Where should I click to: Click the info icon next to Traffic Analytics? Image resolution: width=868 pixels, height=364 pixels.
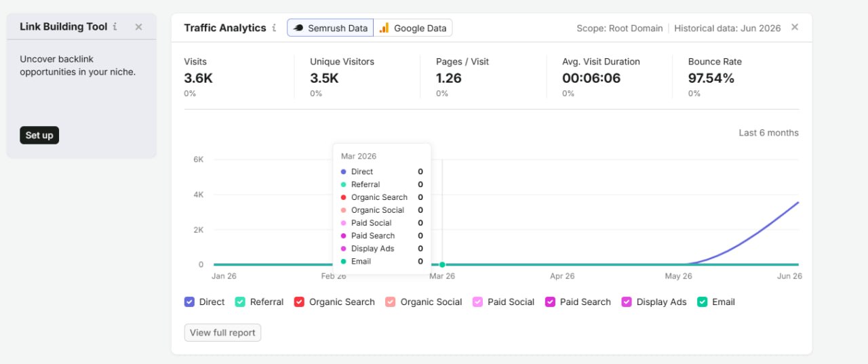274,28
